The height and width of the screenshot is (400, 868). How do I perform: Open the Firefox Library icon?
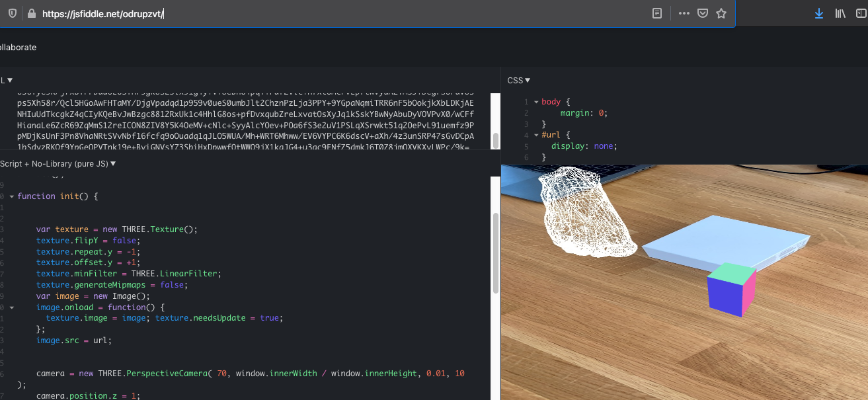840,13
